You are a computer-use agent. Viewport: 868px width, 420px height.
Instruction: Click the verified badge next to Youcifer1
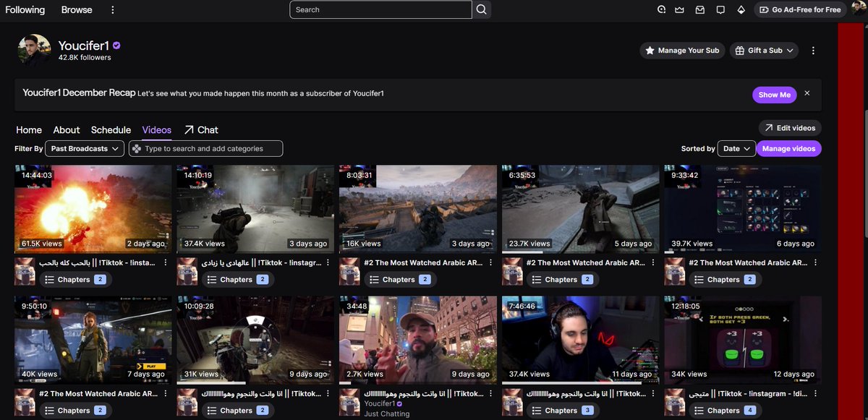coord(116,46)
